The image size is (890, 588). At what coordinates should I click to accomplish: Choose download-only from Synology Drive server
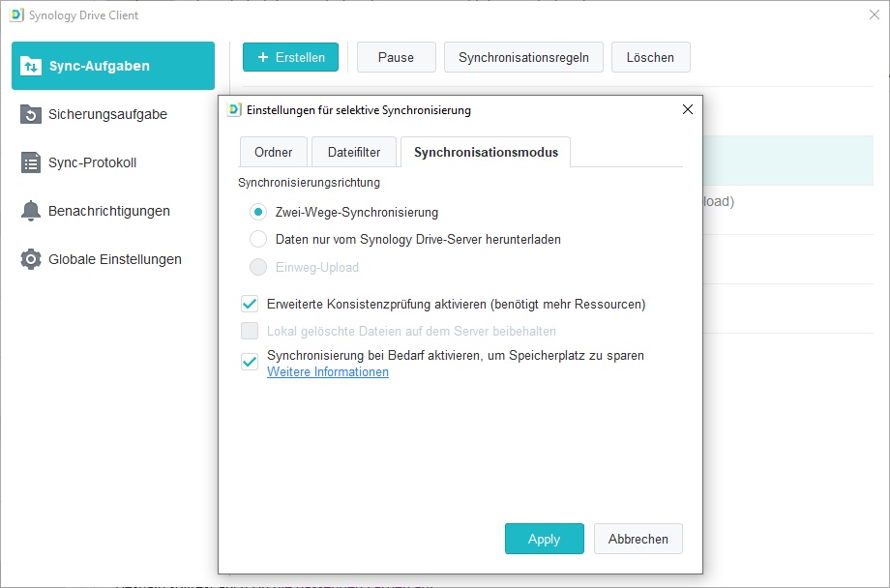tap(258, 240)
